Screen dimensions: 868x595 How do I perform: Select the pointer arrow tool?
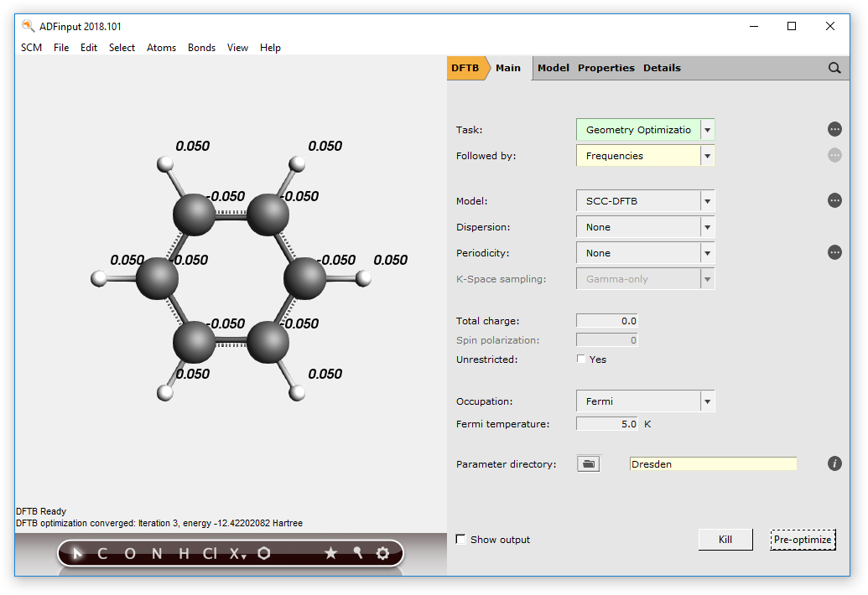77,553
